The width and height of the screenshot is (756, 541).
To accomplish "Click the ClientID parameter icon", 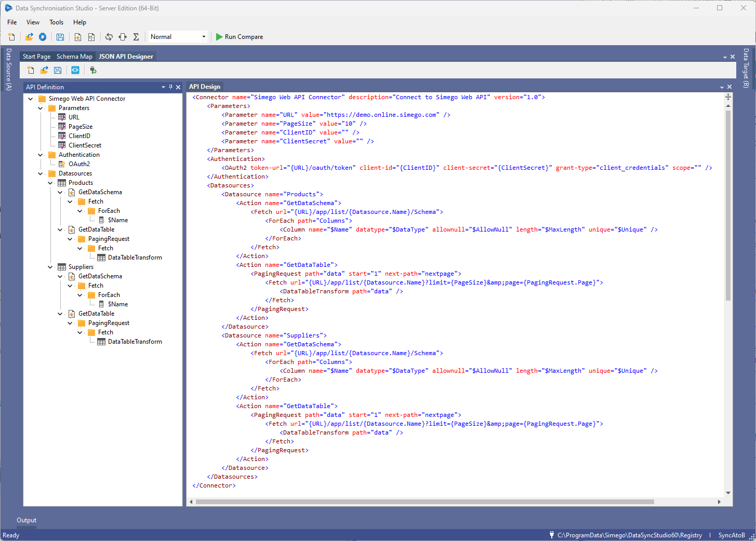I will [x=62, y=136].
